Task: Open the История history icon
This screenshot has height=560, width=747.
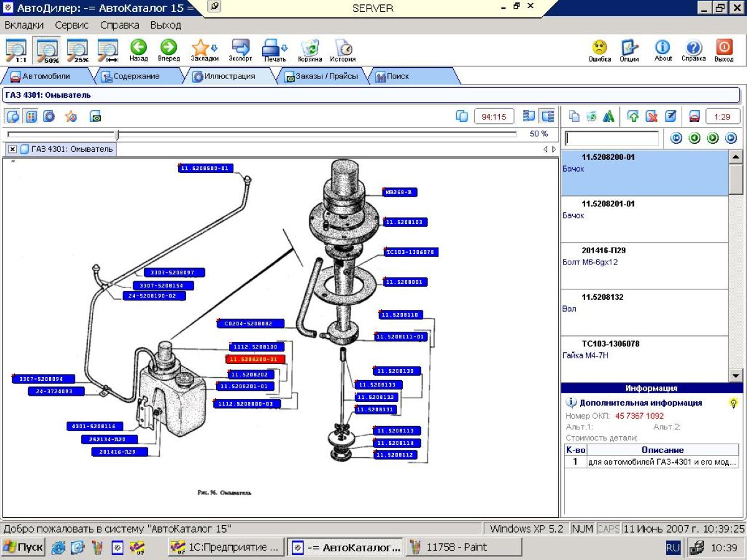Action: pyautogui.click(x=342, y=48)
